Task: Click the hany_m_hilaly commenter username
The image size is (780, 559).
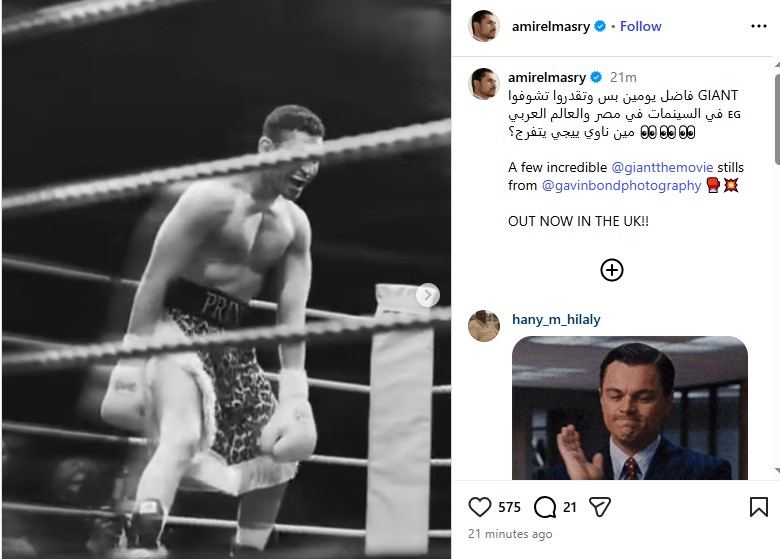Action: [556, 320]
